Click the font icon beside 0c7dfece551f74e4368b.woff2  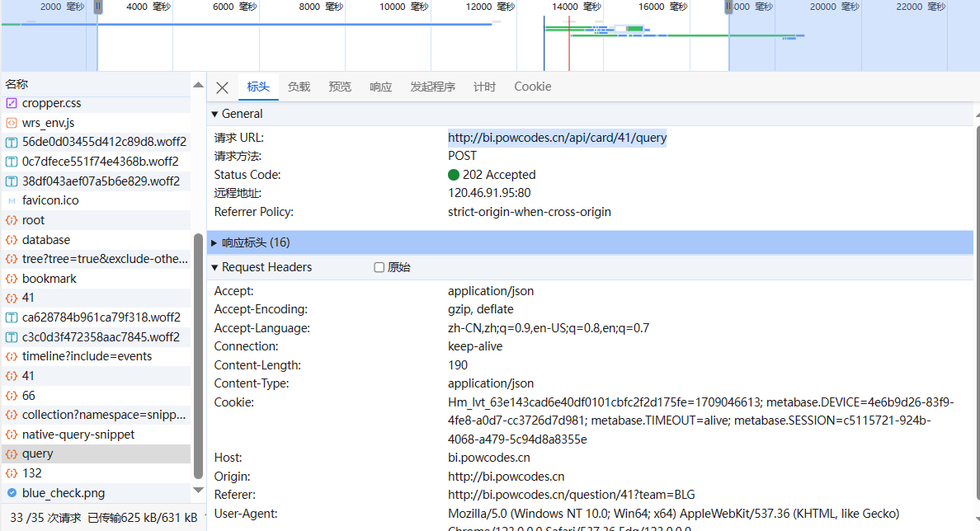click(12, 162)
